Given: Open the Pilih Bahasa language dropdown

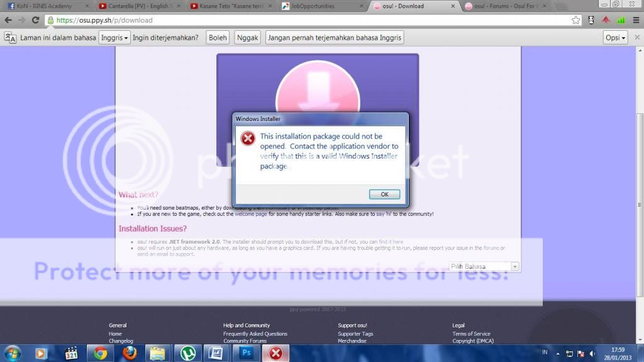Looking at the screenshot, I should (484, 266).
